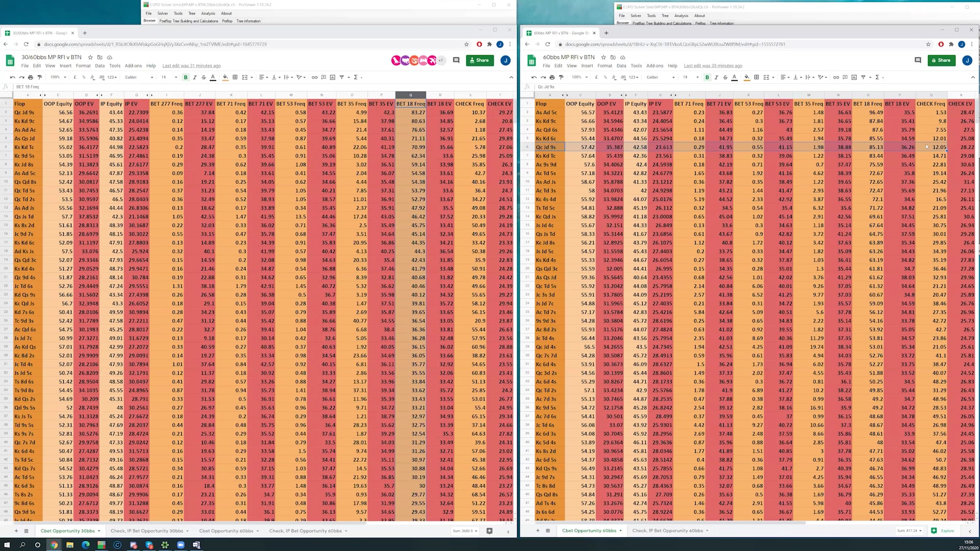Click the borders icon in left toolbar
980x551 pixels.
click(235, 78)
